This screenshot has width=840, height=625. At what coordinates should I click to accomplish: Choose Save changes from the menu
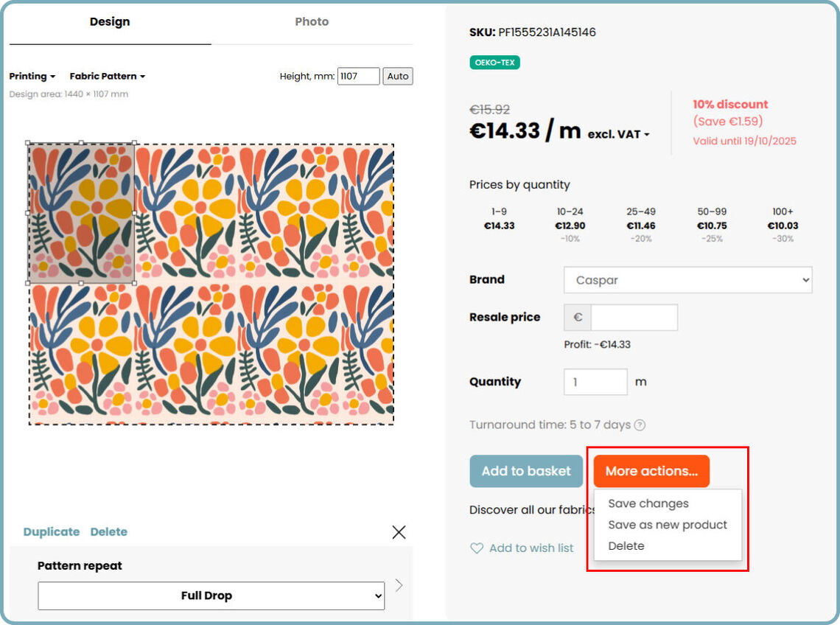pyautogui.click(x=648, y=504)
